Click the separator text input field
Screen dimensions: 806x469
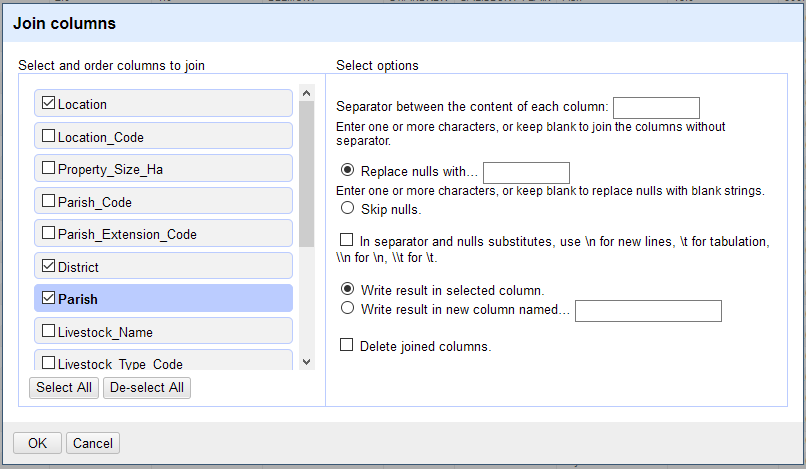(655, 108)
